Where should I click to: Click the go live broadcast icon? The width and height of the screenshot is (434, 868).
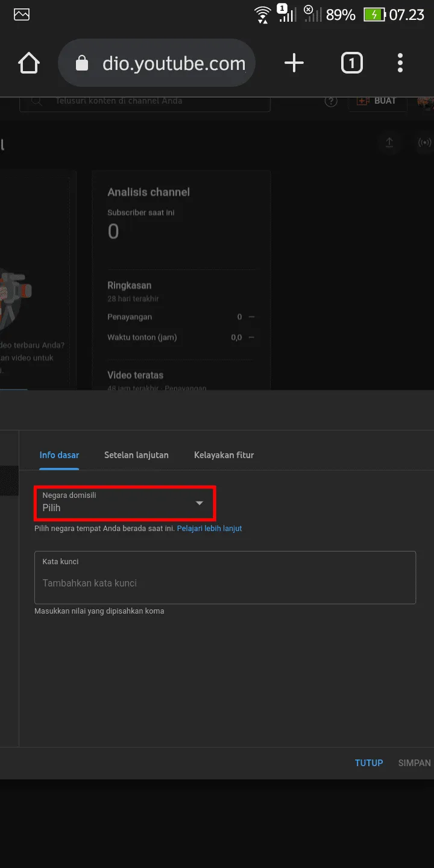point(425,143)
